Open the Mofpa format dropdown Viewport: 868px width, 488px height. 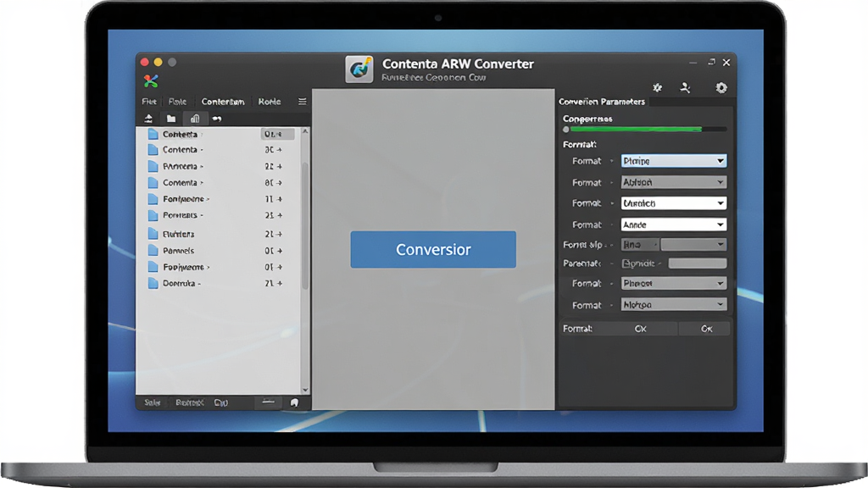[x=674, y=304]
